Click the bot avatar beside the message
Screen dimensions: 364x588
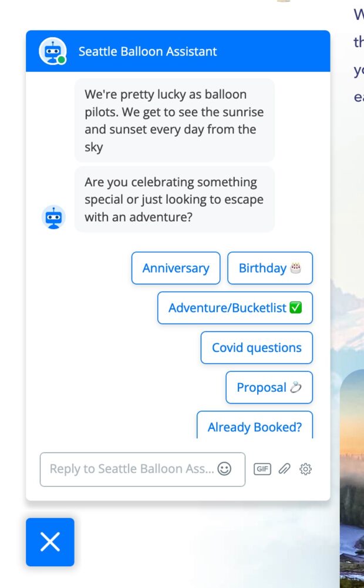pyautogui.click(x=53, y=217)
